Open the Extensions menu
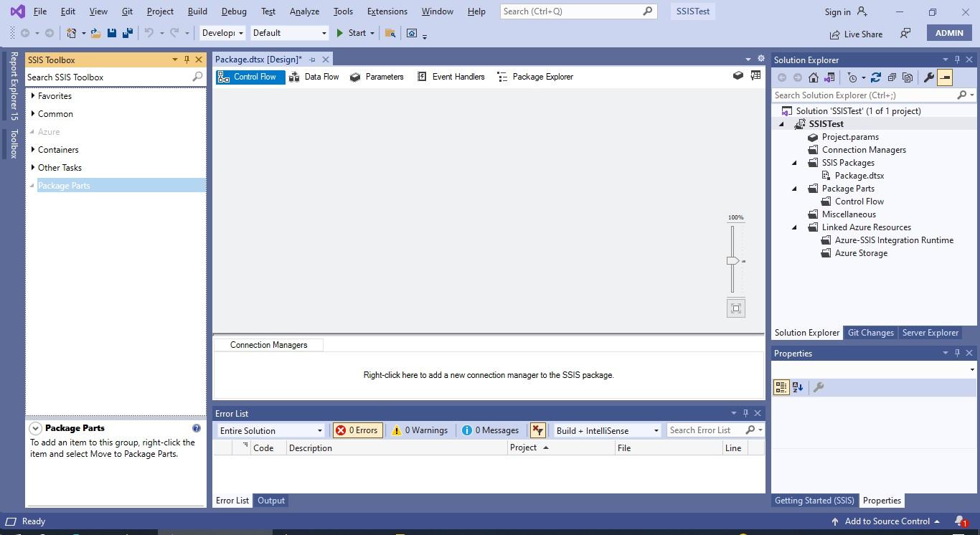The height and width of the screenshot is (535, 980). [387, 11]
